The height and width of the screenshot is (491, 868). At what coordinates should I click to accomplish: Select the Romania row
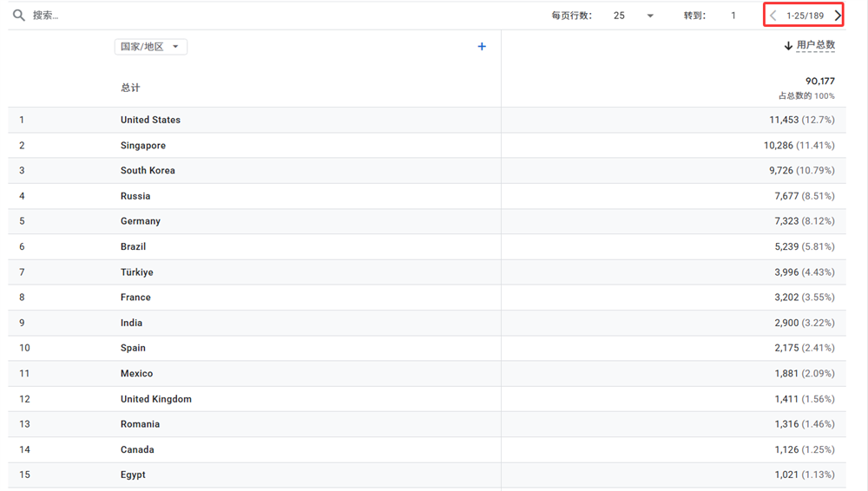(x=427, y=424)
